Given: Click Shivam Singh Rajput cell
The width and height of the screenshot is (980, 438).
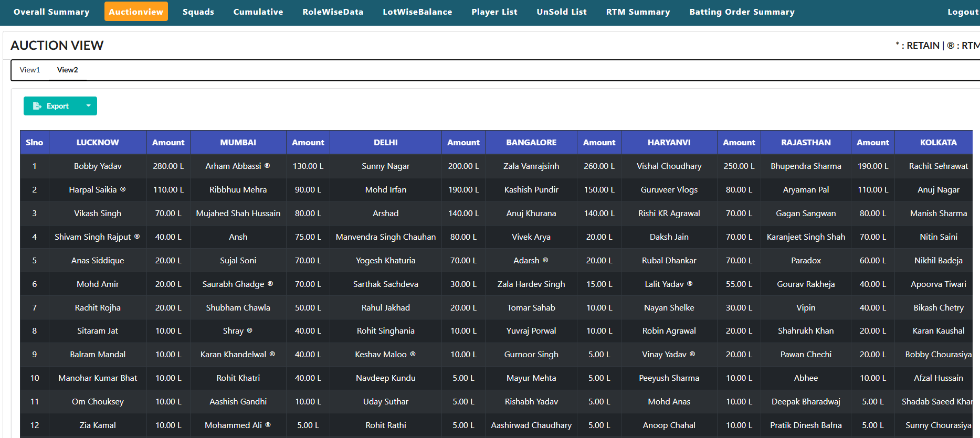Looking at the screenshot, I should [98, 237].
